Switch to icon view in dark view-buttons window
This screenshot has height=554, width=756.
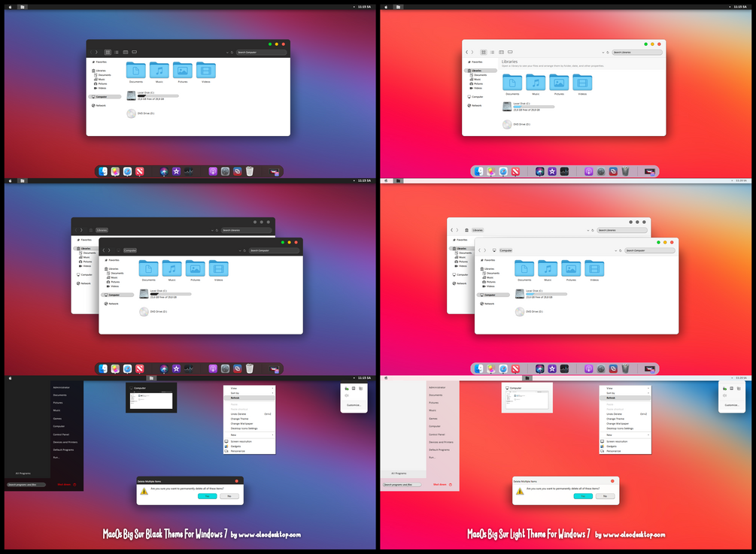click(x=108, y=52)
